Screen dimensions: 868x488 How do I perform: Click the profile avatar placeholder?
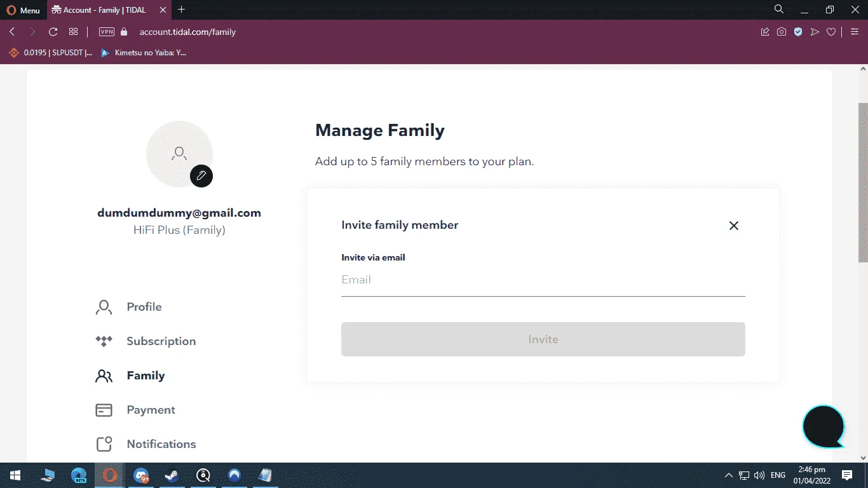point(179,154)
